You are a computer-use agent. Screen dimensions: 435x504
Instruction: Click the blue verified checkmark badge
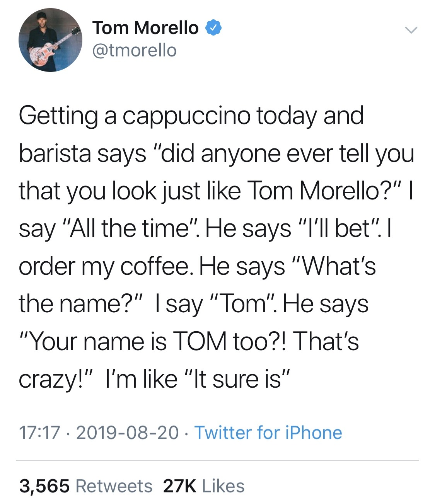213,28
